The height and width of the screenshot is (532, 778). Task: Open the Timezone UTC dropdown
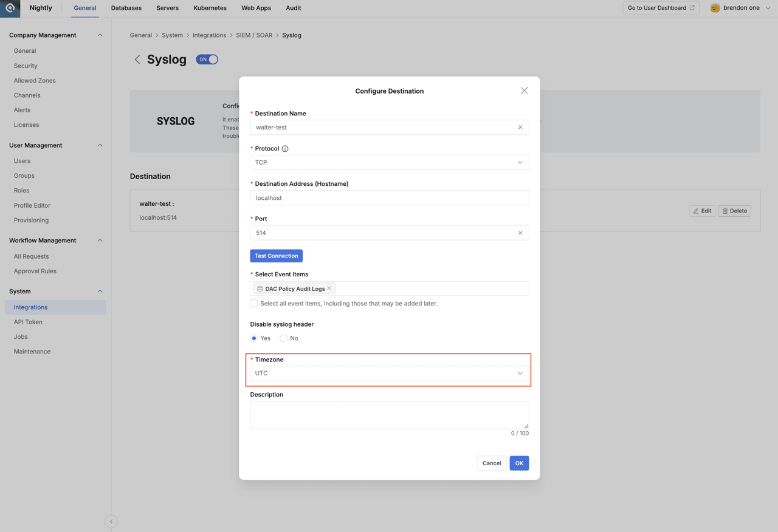pyautogui.click(x=389, y=373)
